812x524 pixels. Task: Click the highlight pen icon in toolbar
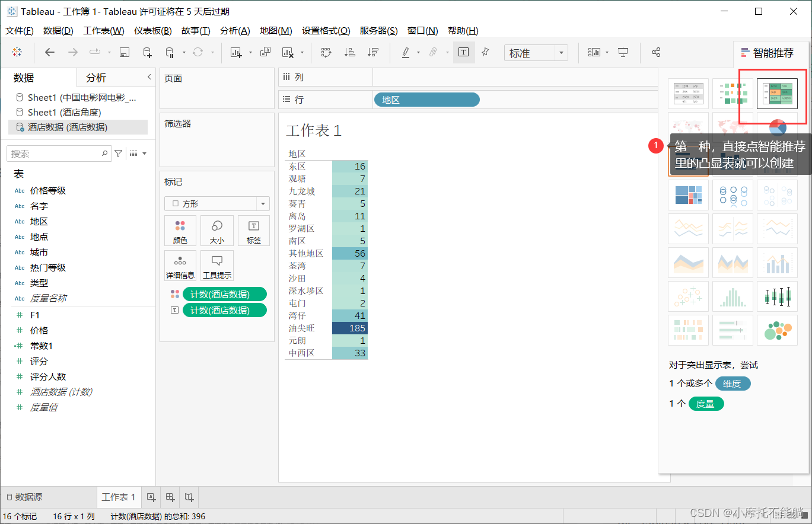[x=405, y=52]
